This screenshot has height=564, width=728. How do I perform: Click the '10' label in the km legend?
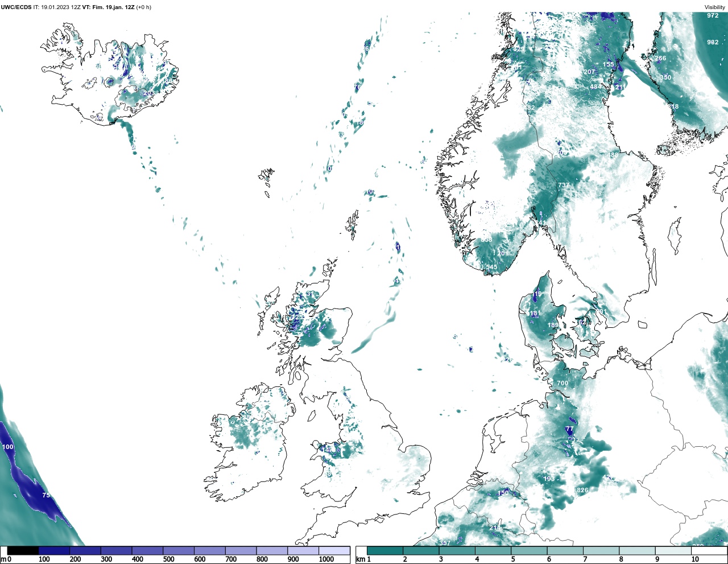click(x=695, y=559)
